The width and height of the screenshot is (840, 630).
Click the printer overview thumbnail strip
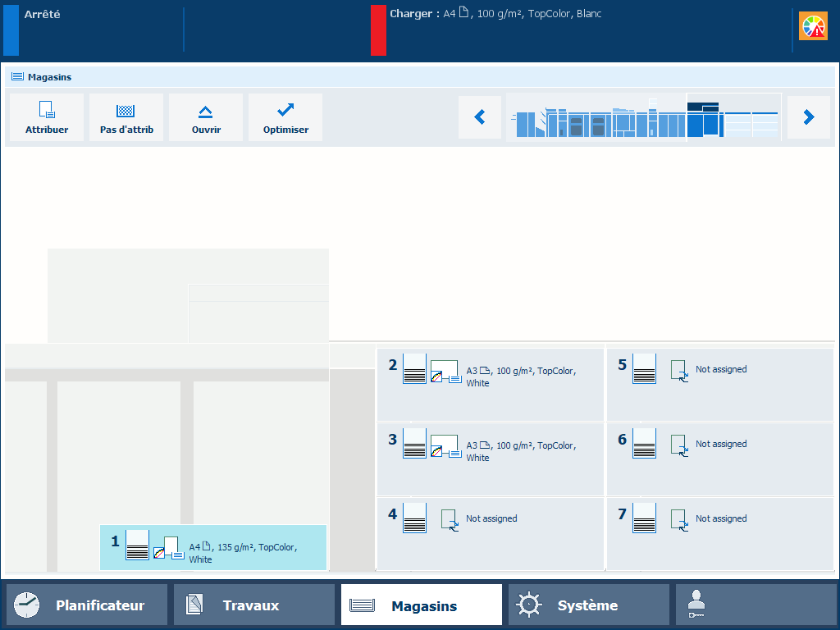point(644,117)
